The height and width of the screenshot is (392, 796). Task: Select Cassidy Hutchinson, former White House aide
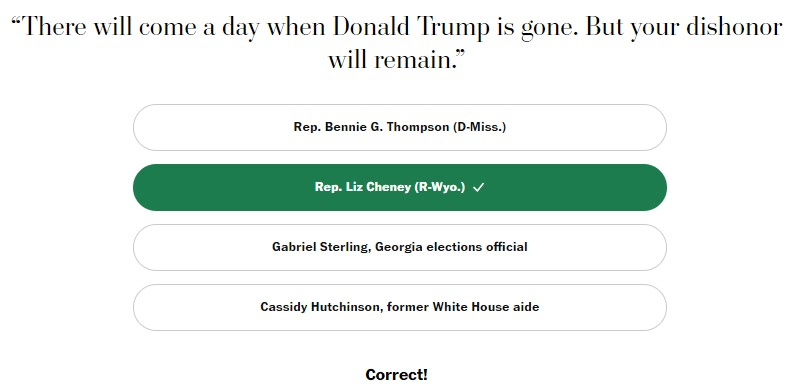[400, 307]
